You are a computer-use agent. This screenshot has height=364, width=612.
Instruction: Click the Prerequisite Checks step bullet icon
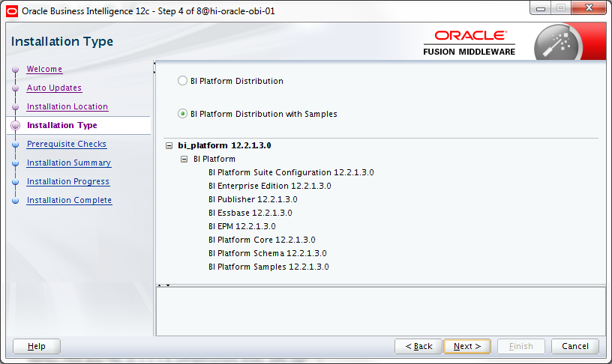[15, 145]
